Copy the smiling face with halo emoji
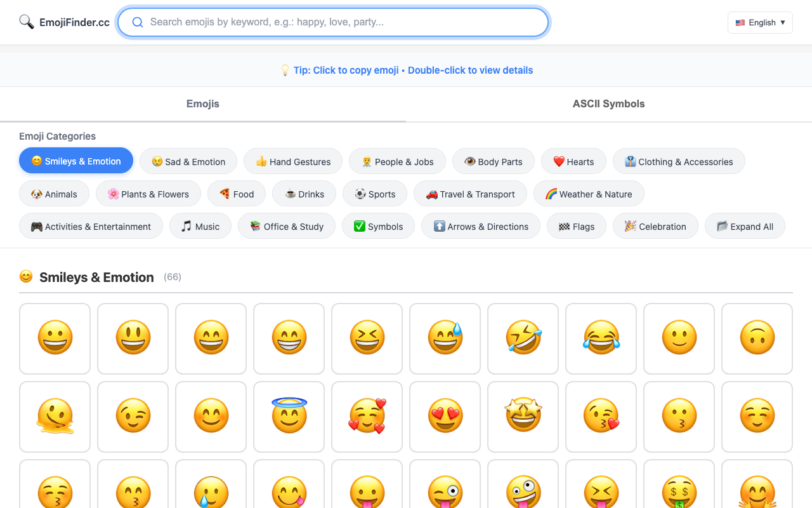Screen dimensions: 812x508 coord(289,417)
